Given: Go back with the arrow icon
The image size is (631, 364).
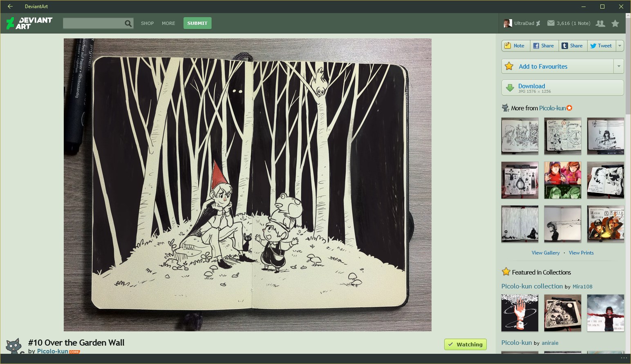Looking at the screenshot, I should pyautogui.click(x=10, y=7).
